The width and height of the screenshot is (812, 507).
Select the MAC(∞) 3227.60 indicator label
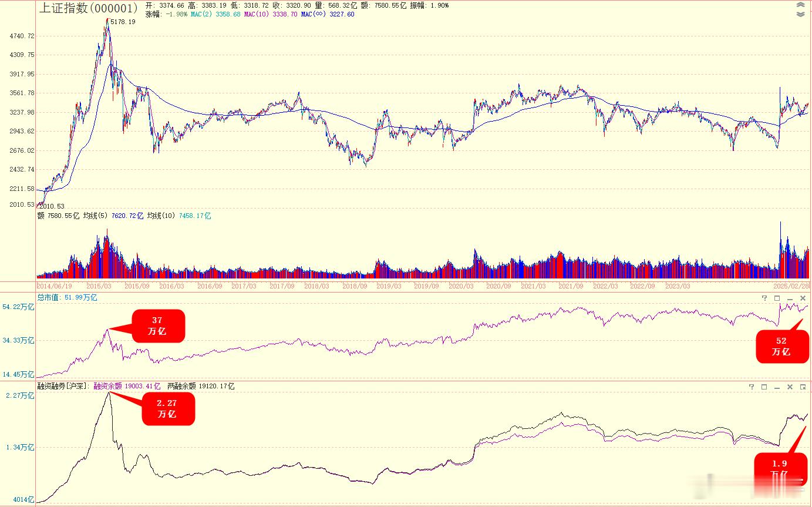328,14
